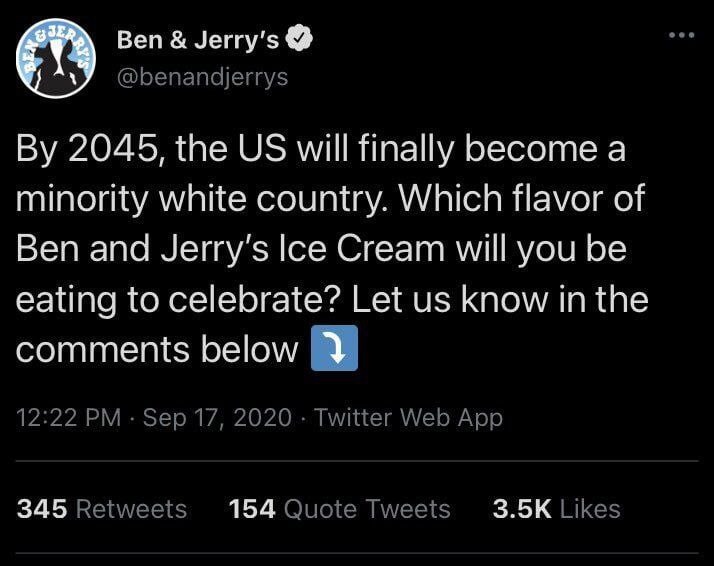
Task: Click the 154 quote count number
Action: coord(252,509)
